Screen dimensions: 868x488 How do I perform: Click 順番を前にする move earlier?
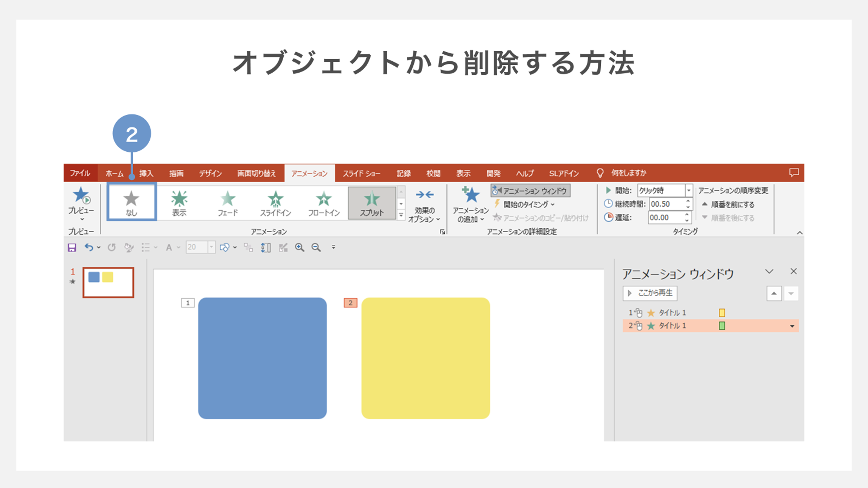click(728, 204)
